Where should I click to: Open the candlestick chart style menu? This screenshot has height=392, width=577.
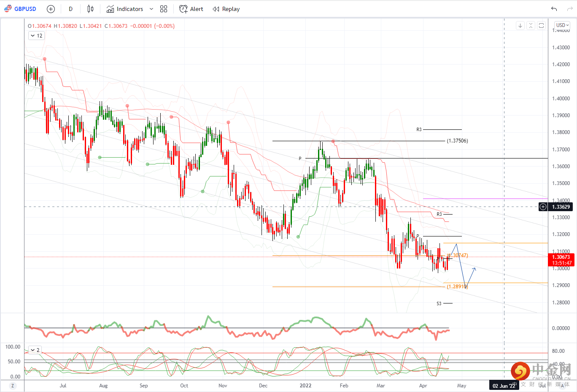(x=90, y=9)
